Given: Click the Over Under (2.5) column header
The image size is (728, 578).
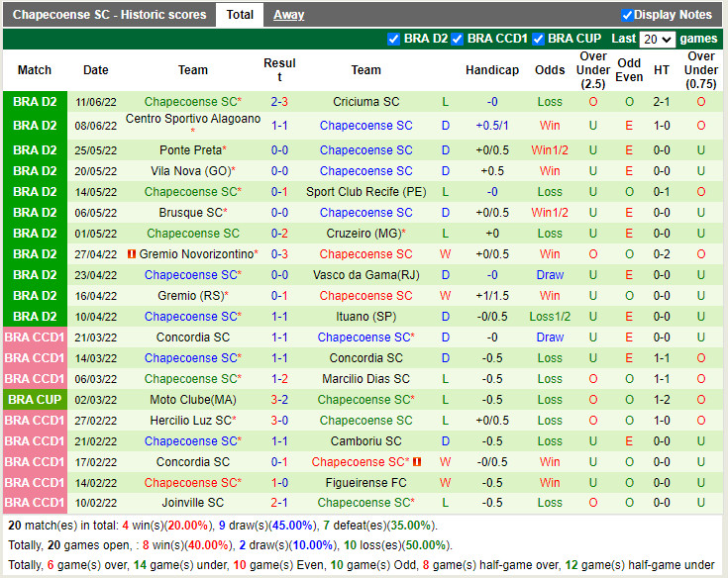Looking at the screenshot, I should (x=593, y=70).
